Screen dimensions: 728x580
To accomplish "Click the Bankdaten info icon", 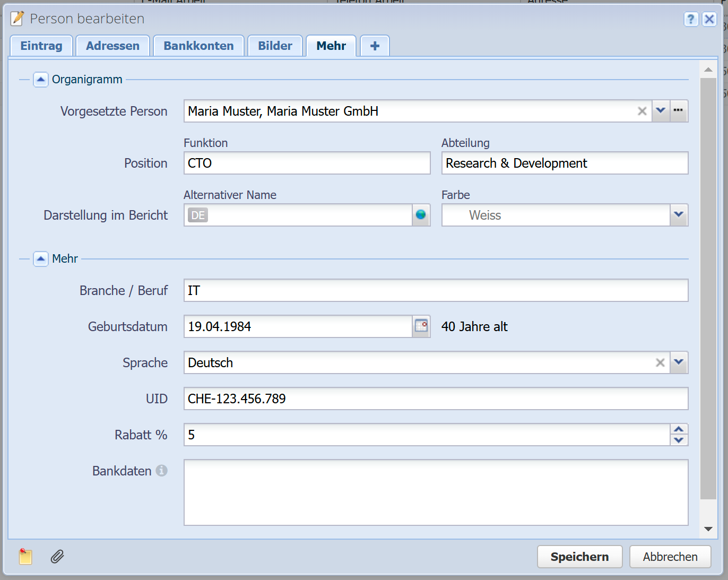I will (162, 471).
